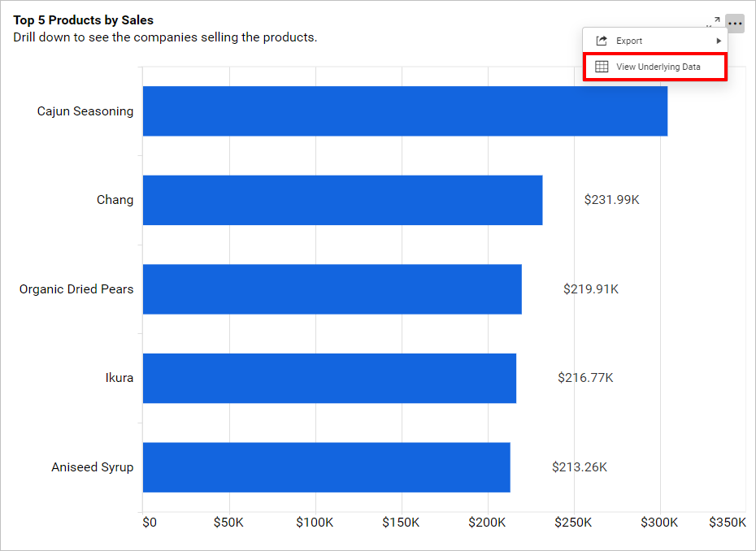Select the $219.91K data label

pos(590,289)
